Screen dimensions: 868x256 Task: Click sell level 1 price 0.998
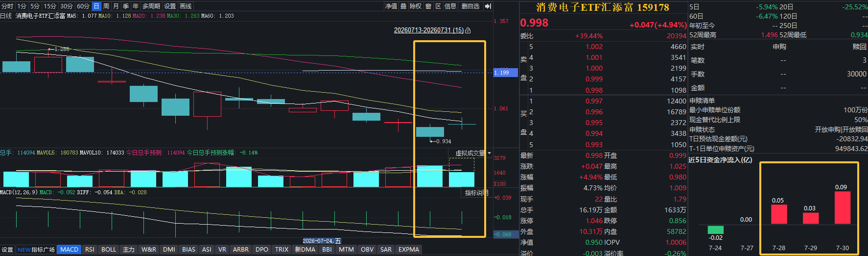tap(594, 90)
